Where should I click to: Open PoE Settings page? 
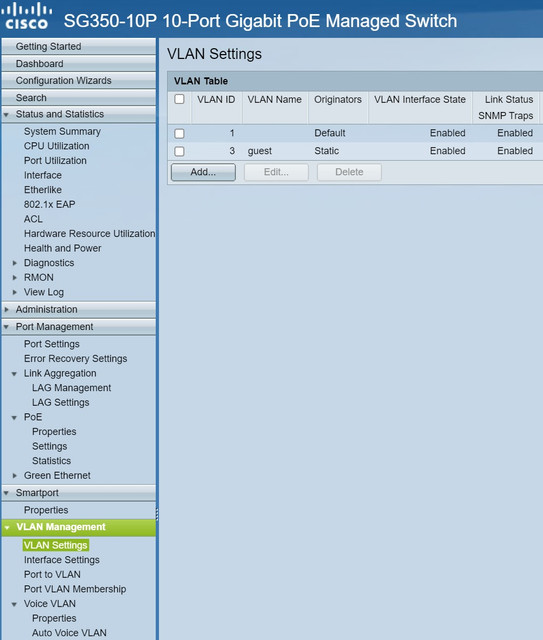click(49, 447)
